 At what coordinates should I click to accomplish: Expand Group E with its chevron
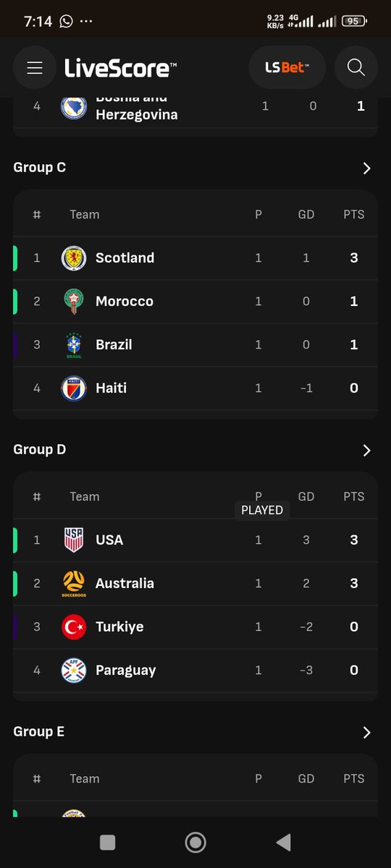pyautogui.click(x=366, y=732)
